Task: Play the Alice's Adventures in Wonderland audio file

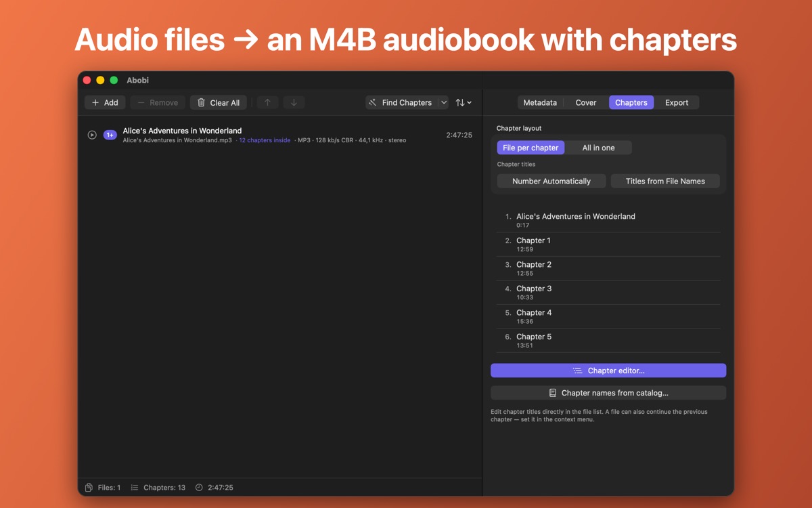Action: click(92, 135)
